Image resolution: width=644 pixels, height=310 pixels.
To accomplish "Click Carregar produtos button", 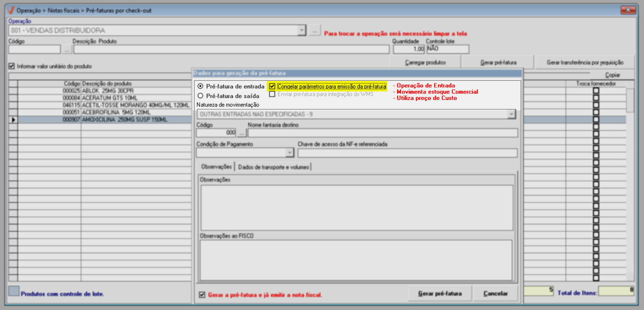I will (x=426, y=62).
